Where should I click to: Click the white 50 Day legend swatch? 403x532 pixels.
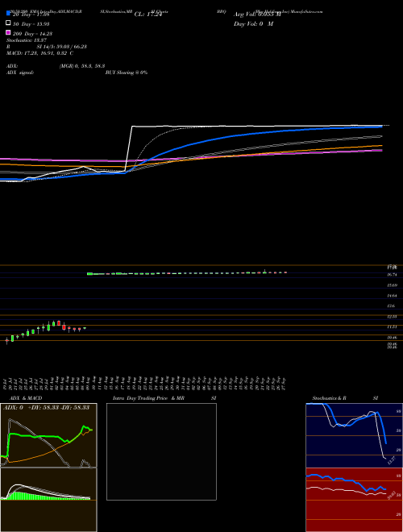coord(8,23)
